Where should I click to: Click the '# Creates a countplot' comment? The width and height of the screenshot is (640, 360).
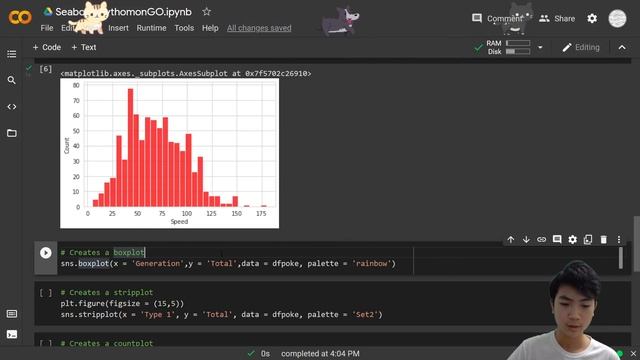pyautogui.click(x=107, y=343)
